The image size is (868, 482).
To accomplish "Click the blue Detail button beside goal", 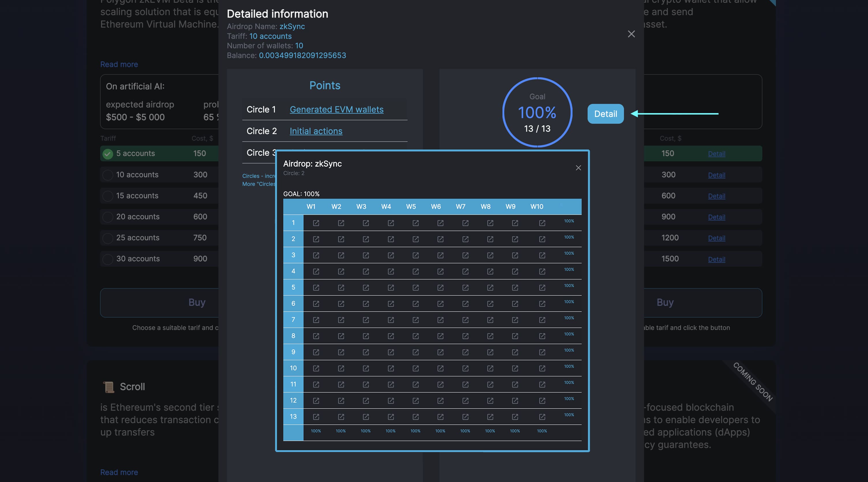I will click(605, 114).
